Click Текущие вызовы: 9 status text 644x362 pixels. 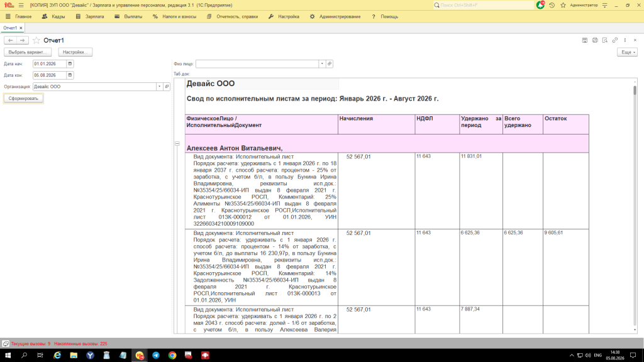click(x=31, y=344)
